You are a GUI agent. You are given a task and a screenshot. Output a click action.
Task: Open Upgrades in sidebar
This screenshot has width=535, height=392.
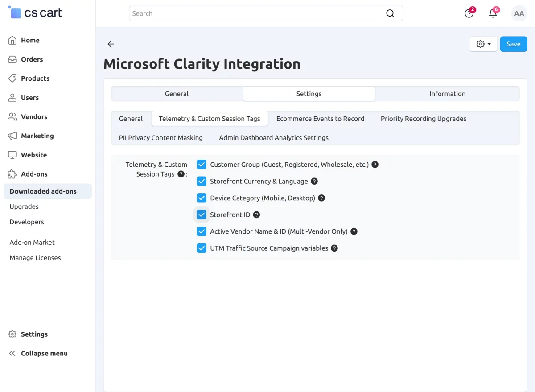click(x=24, y=206)
